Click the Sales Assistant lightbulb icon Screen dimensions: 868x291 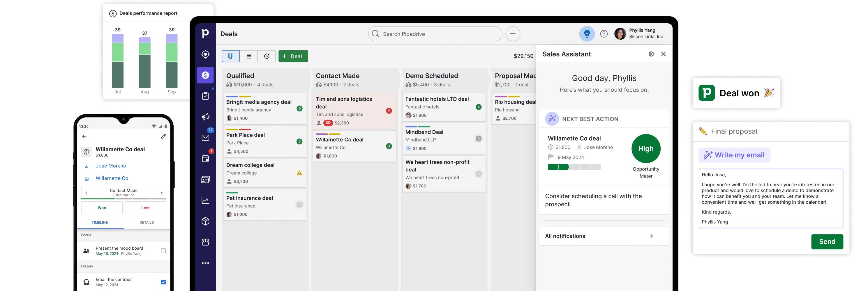pos(587,34)
